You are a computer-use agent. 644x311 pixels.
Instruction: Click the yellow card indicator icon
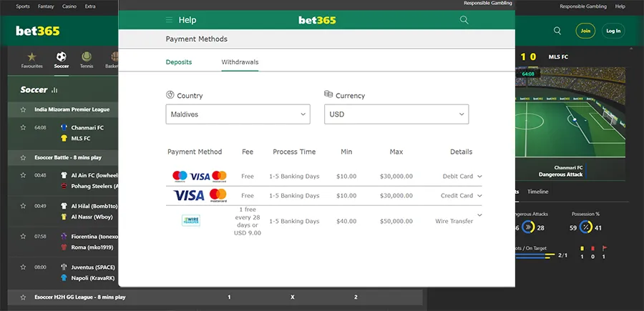point(582,248)
